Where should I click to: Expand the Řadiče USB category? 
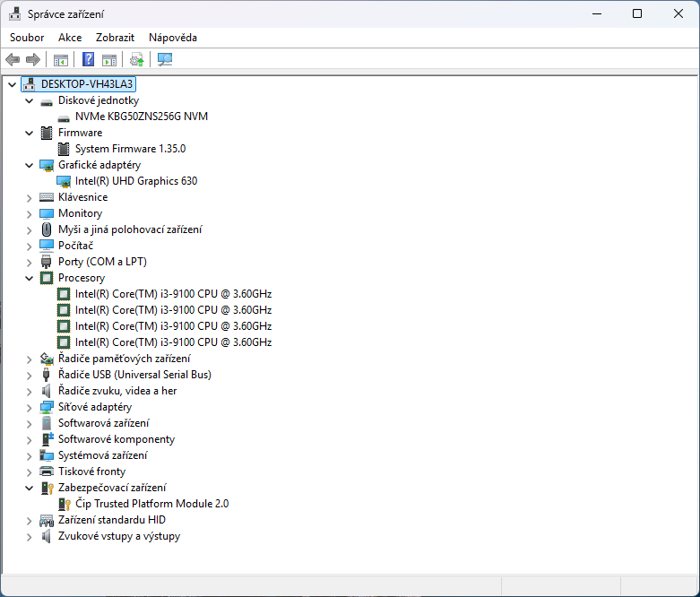click(x=29, y=375)
